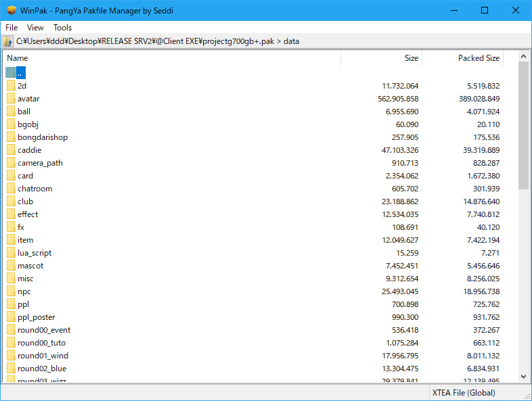Click the misc folder icon
Screen dimensions: 532x401
[x=11, y=279]
